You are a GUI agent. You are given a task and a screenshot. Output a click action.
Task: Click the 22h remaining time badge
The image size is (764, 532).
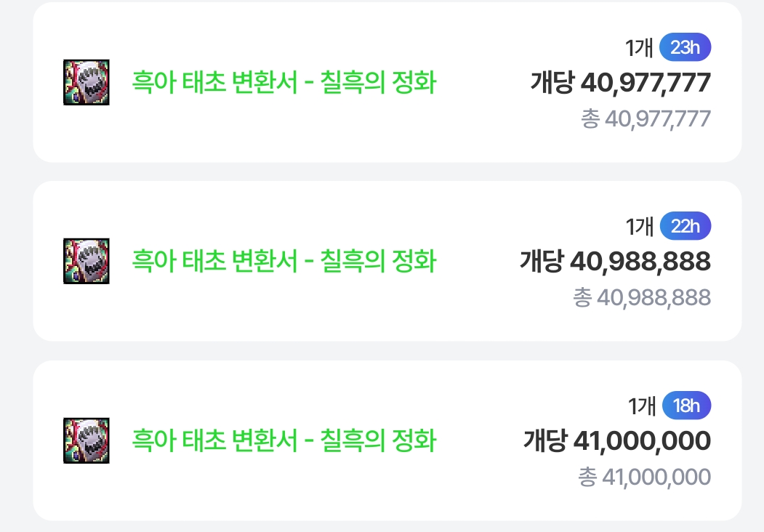click(x=685, y=227)
